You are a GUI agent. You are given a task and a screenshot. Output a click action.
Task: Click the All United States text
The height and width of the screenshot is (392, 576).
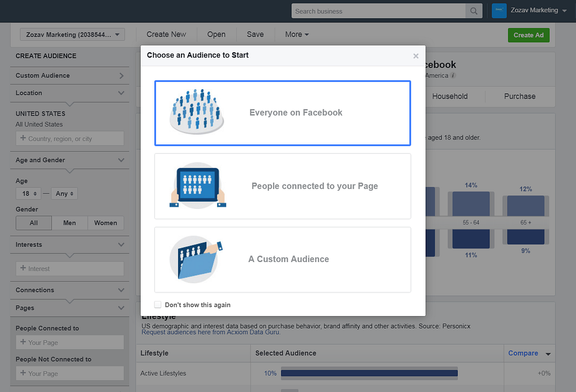(x=39, y=124)
